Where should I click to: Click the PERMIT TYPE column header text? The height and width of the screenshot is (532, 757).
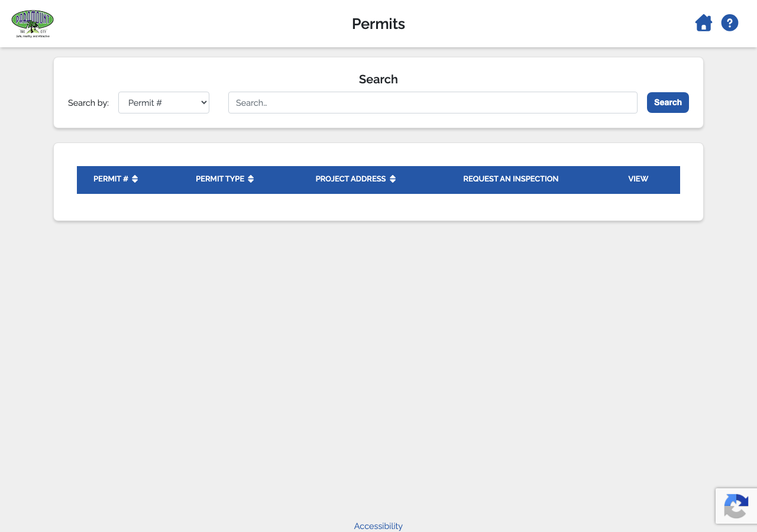click(220, 179)
